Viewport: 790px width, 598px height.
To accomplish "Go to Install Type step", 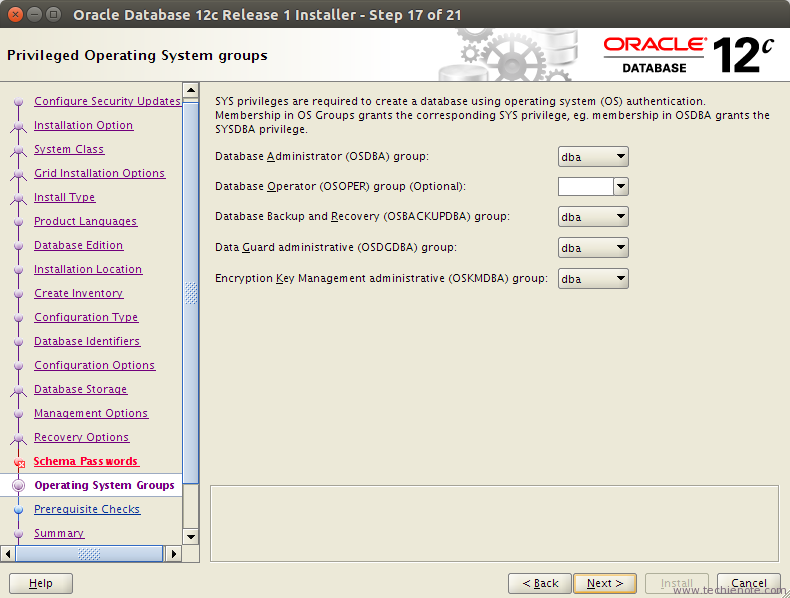I will tap(64, 197).
